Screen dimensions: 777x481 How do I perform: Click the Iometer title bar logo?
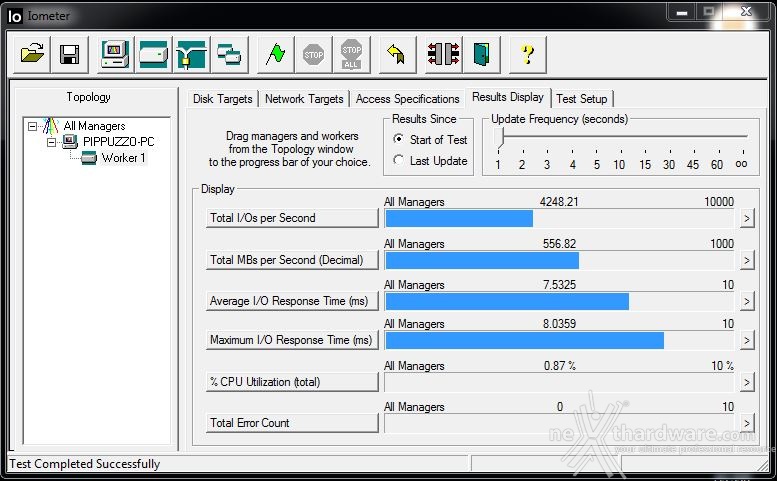(x=15, y=16)
